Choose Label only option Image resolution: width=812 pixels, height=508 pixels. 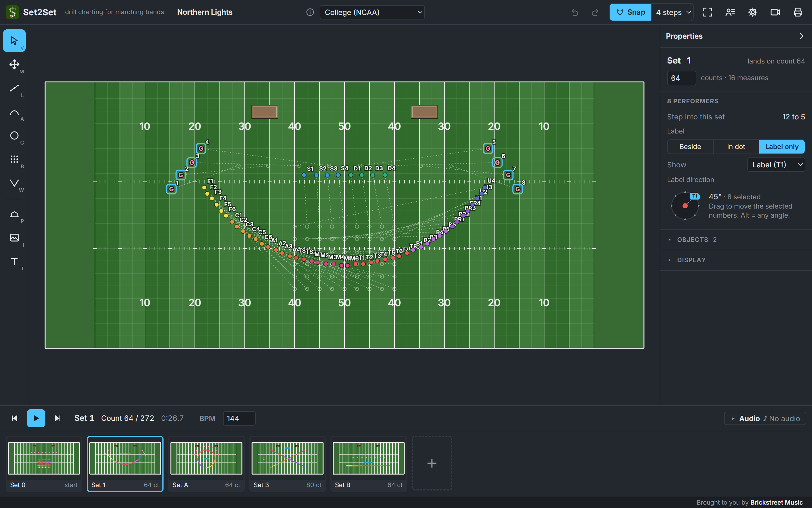click(x=782, y=147)
